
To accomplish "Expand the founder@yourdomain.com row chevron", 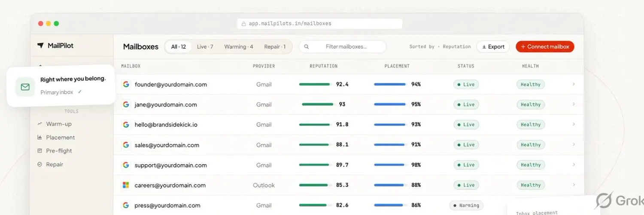I will [574, 84].
